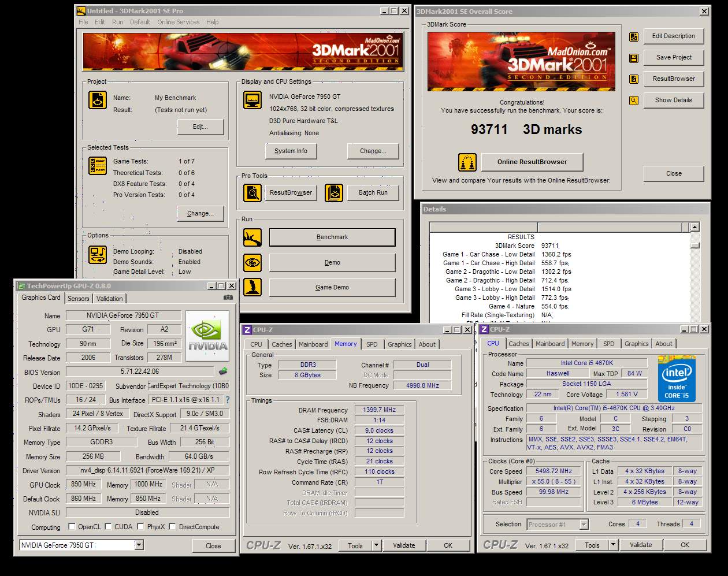The width and height of the screenshot is (728, 576).
Task: Click the Benchmark button
Action: click(332, 237)
